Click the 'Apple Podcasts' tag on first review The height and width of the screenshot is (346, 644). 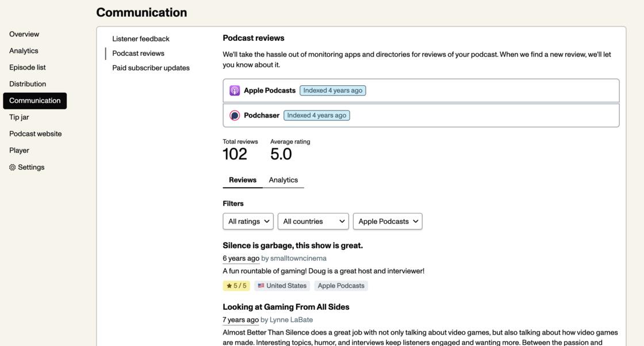(341, 286)
